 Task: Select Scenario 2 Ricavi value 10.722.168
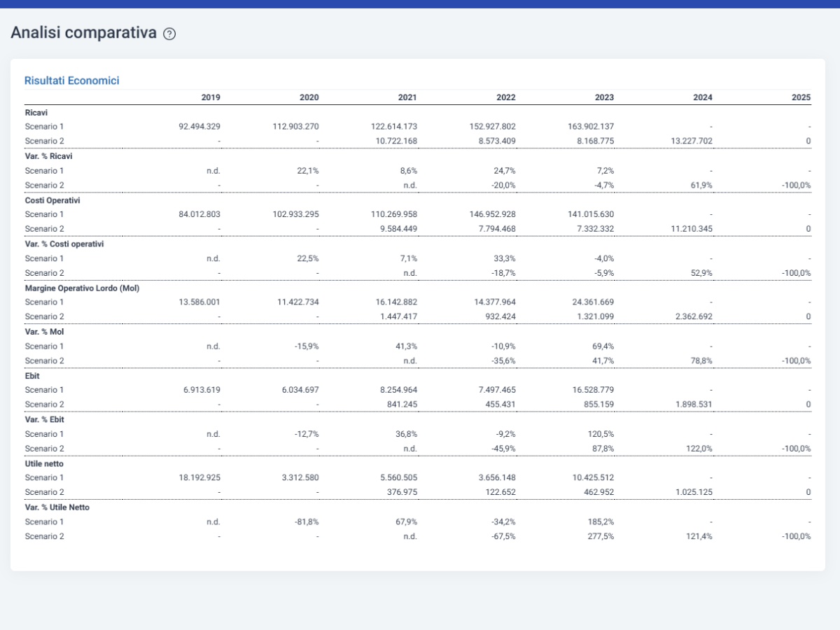(x=397, y=141)
